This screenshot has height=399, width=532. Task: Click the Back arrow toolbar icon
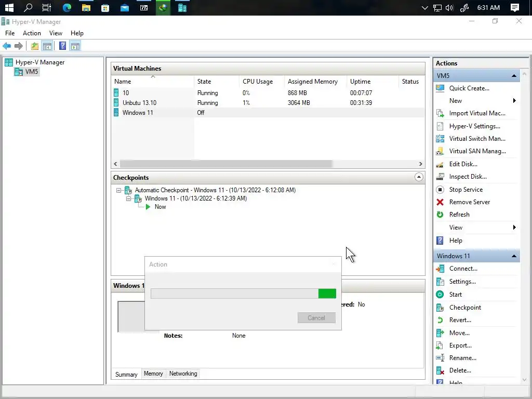coord(7,46)
